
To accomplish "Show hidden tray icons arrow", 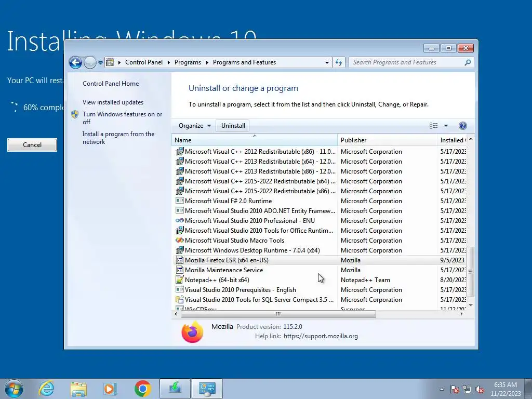I will (x=442, y=389).
